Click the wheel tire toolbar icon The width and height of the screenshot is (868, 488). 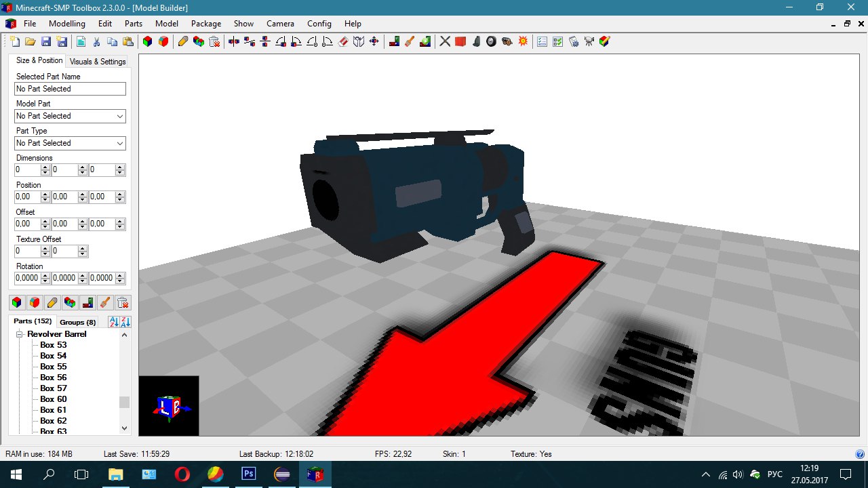[492, 41]
